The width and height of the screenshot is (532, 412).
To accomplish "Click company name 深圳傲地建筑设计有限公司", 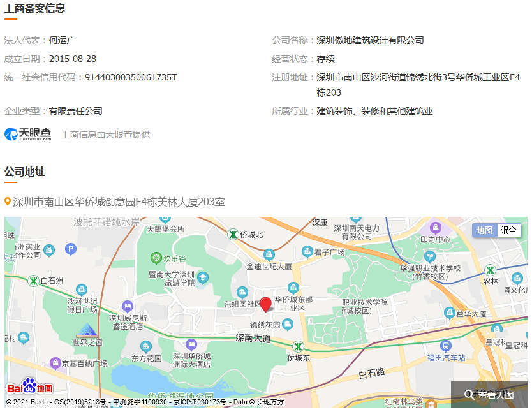I will (370, 40).
